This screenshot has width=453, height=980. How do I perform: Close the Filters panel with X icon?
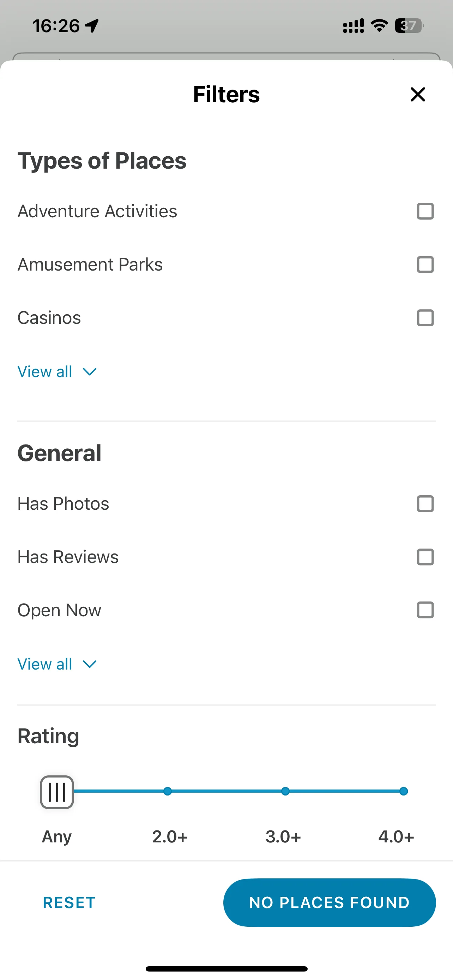(418, 94)
